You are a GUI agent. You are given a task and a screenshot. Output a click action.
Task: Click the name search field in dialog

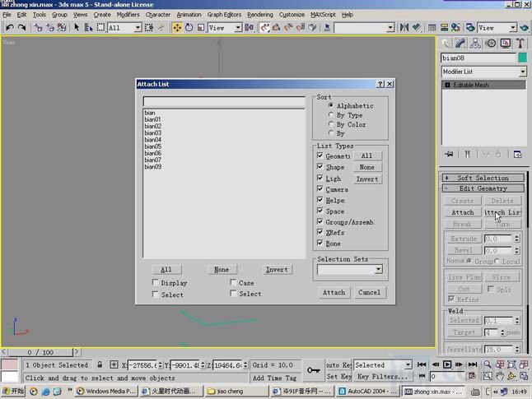[x=224, y=101]
